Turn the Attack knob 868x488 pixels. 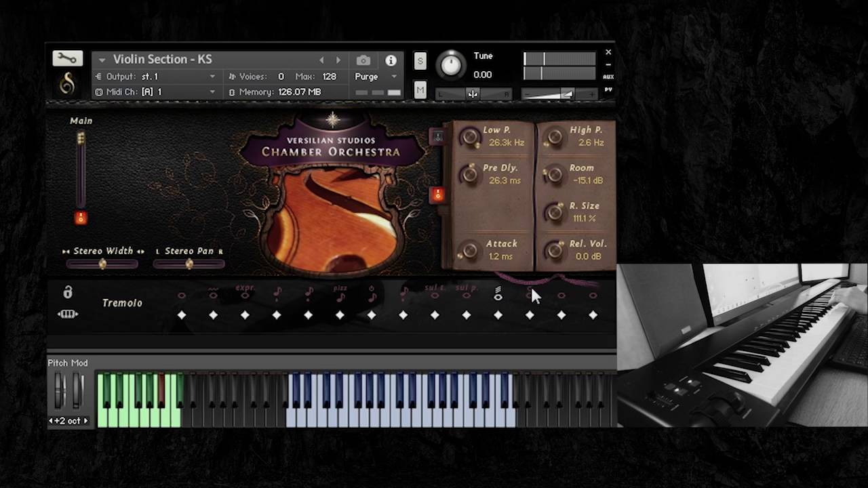point(469,251)
